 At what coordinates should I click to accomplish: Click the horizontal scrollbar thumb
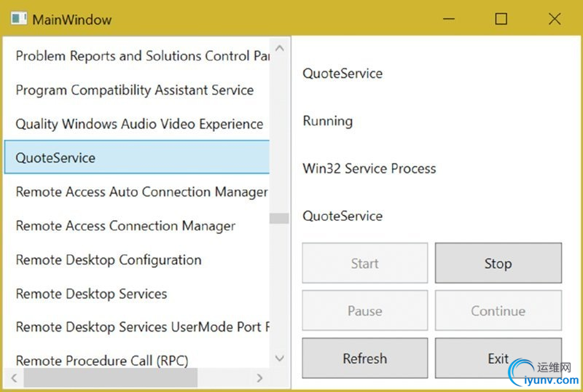(x=109, y=378)
